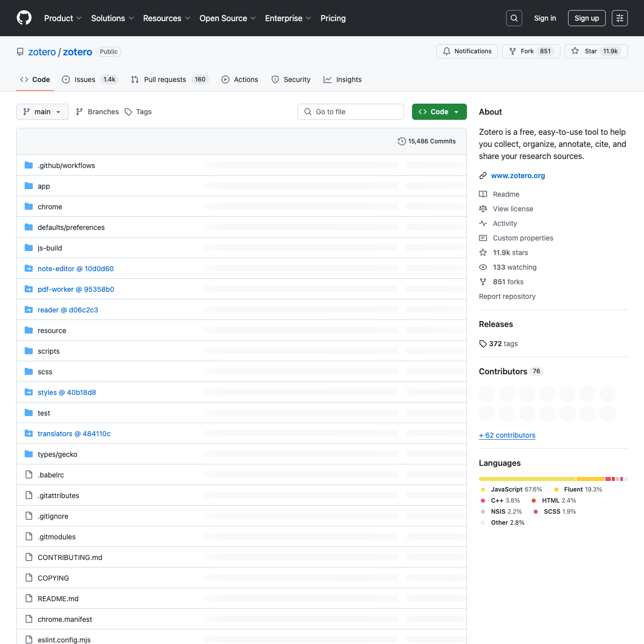Open the resource folder
The height and width of the screenshot is (644, 644).
pos(52,331)
